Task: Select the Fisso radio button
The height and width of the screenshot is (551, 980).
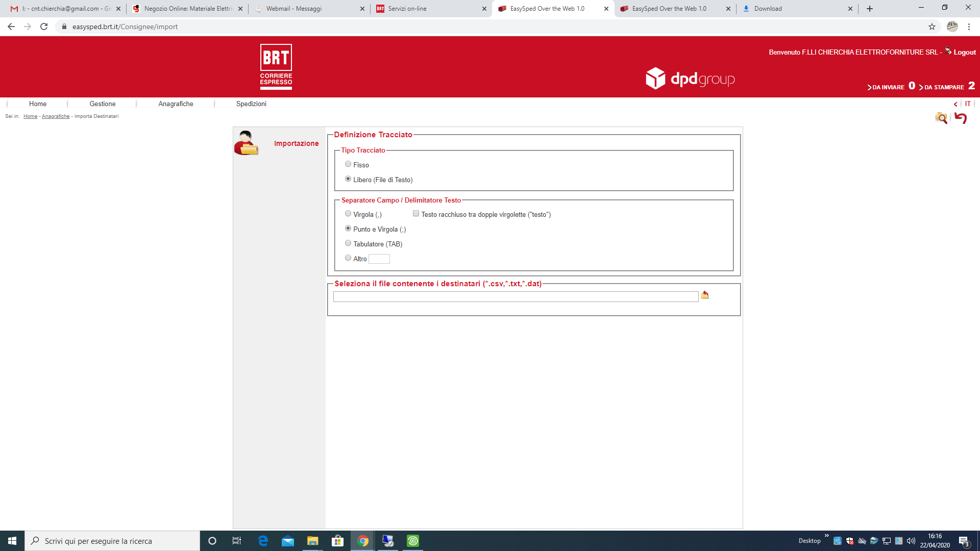Action: [x=348, y=164]
